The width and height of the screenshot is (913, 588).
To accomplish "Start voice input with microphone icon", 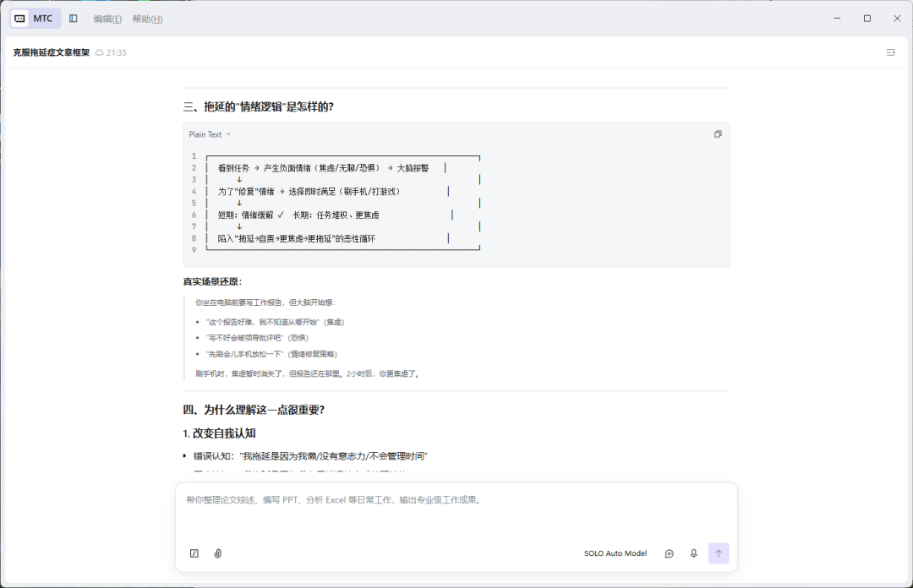I will (x=693, y=553).
